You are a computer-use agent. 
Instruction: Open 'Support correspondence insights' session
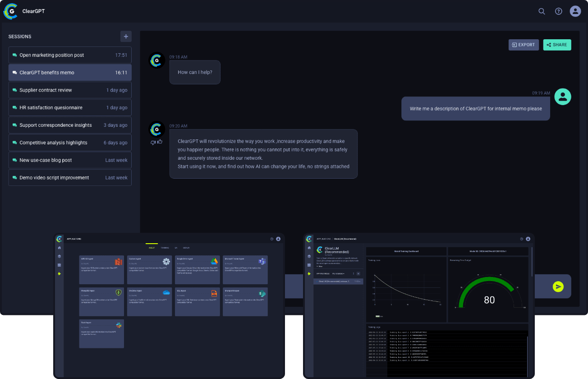click(x=70, y=125)
